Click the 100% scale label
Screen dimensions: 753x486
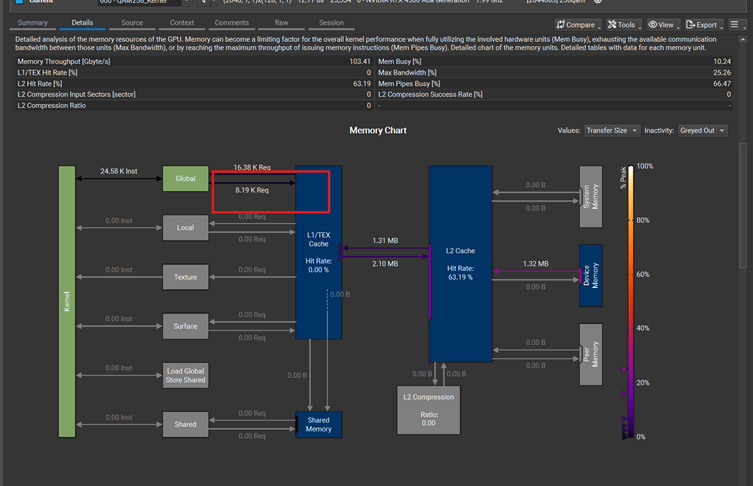pos(644,166)
